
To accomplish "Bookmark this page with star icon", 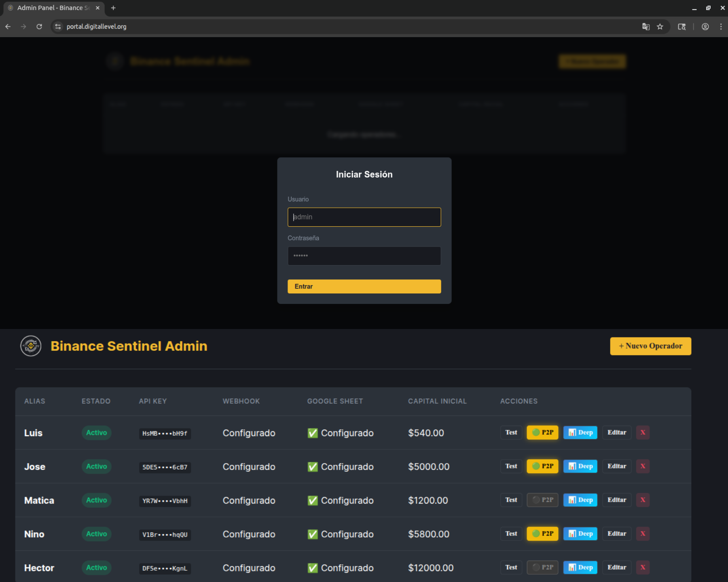I will click(660, 27).
